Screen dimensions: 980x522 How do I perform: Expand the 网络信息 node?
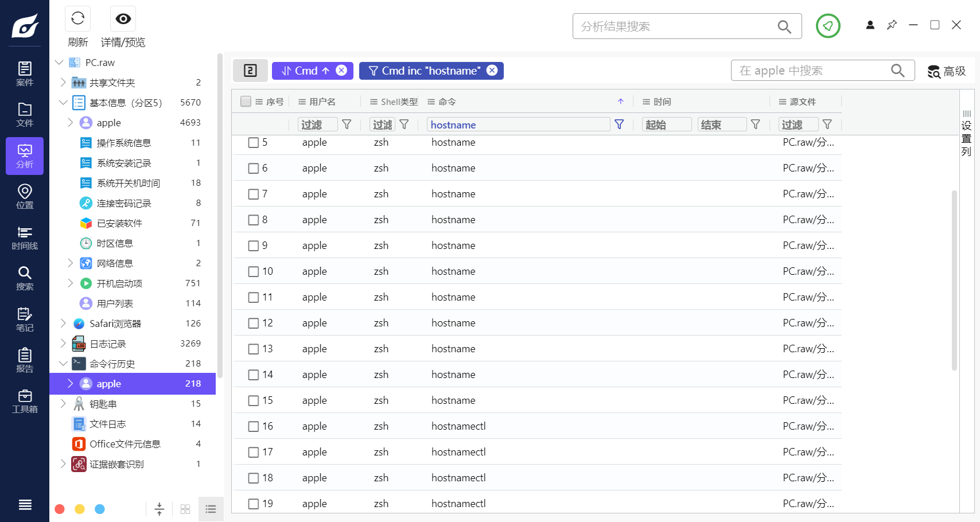pyautogui.click(x=70, y=263)
